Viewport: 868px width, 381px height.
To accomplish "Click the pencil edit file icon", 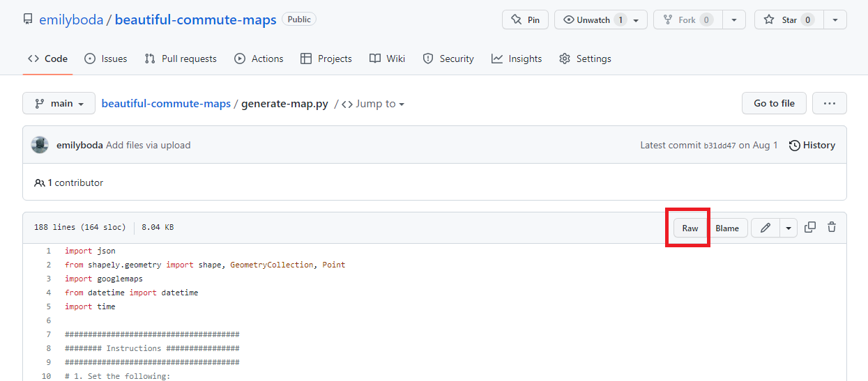I will [x=766, y=228].
